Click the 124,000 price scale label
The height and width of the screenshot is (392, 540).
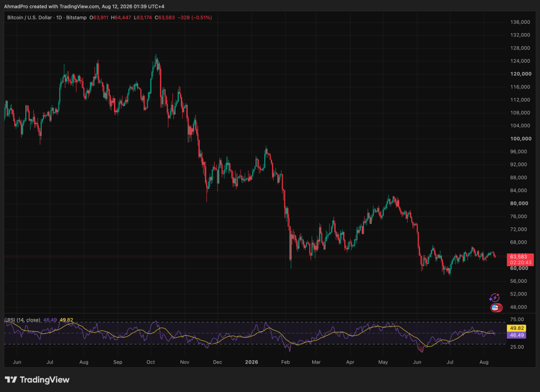(x=520, y=61)
